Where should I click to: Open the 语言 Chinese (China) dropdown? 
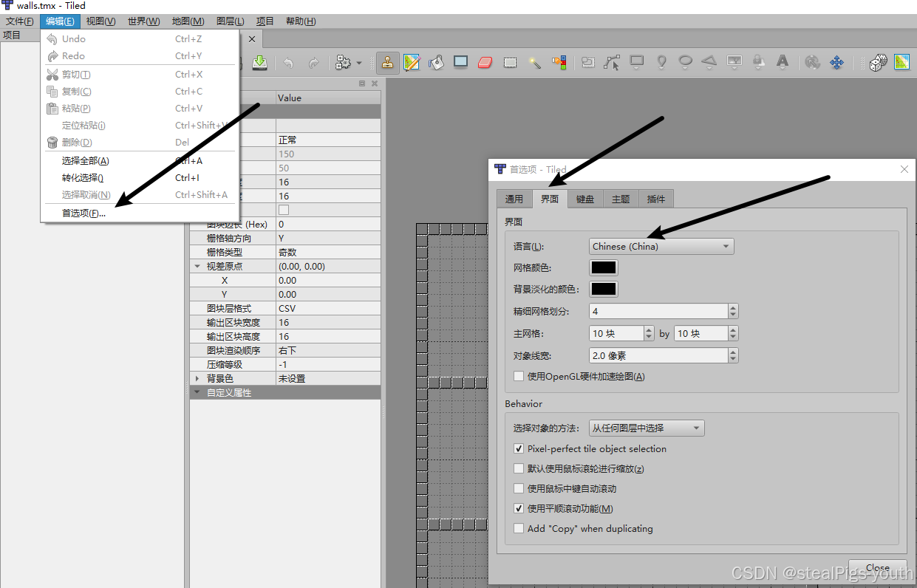(661, 246)
